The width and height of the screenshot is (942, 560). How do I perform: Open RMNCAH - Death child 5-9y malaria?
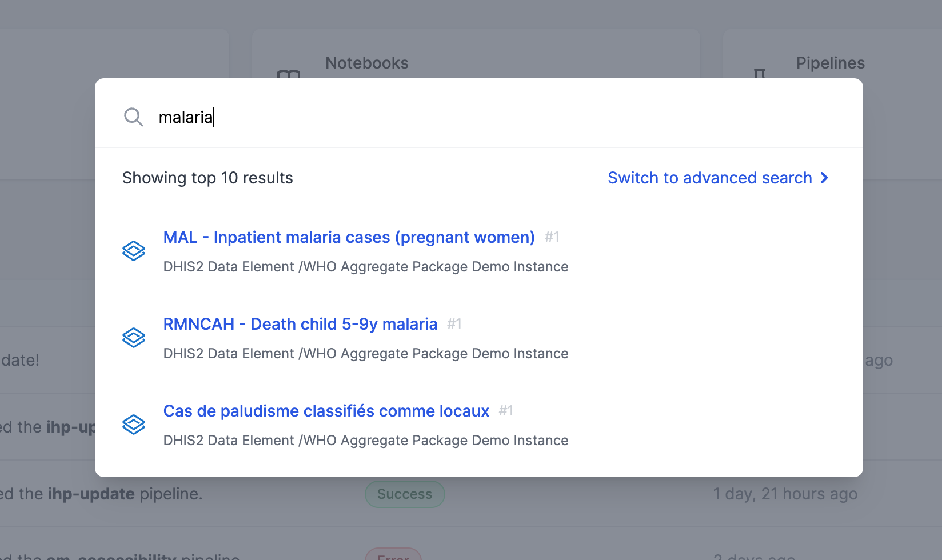(300, 324)
